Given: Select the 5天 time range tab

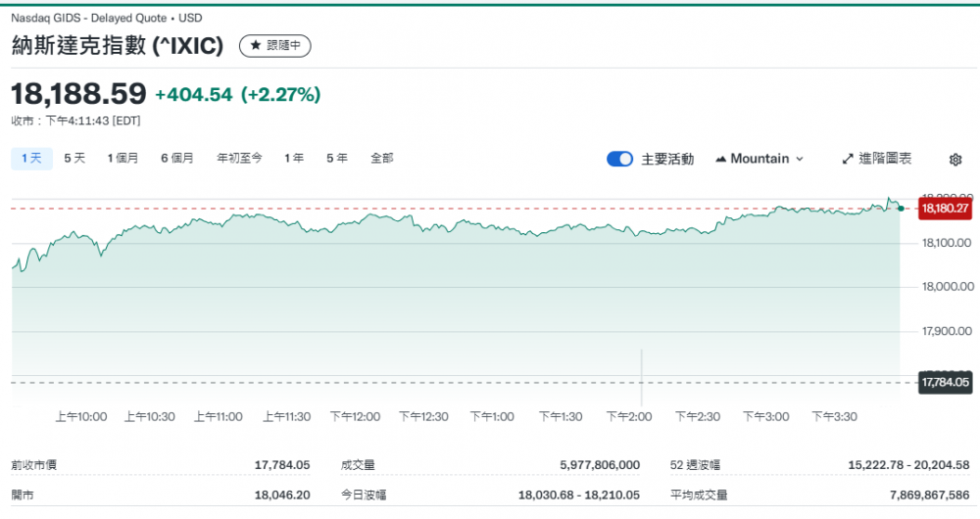Looking at the screenshot, I should click(74, 158).
